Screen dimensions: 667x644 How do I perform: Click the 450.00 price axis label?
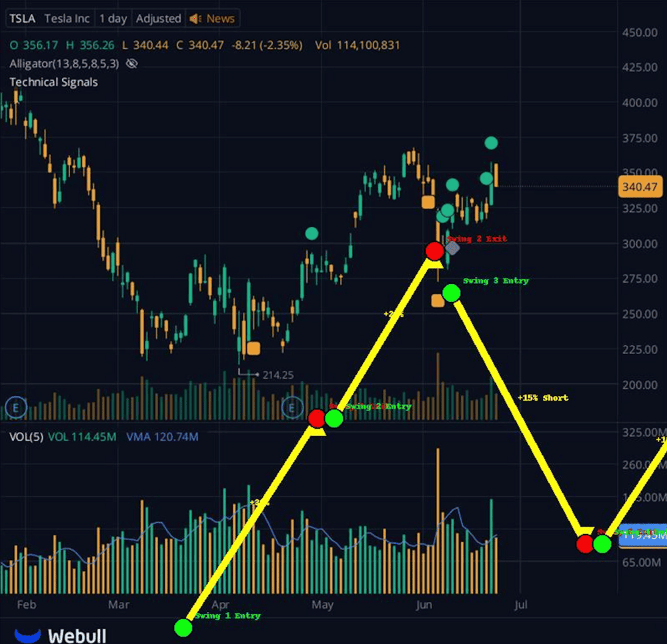pyautogui.click(x=640, y=32)
